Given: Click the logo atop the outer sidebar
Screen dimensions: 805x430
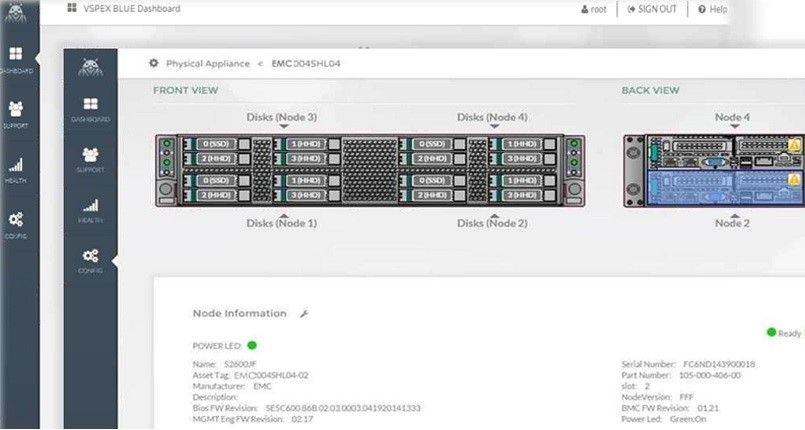Looking at the screenshot, I should pos(16,13).
